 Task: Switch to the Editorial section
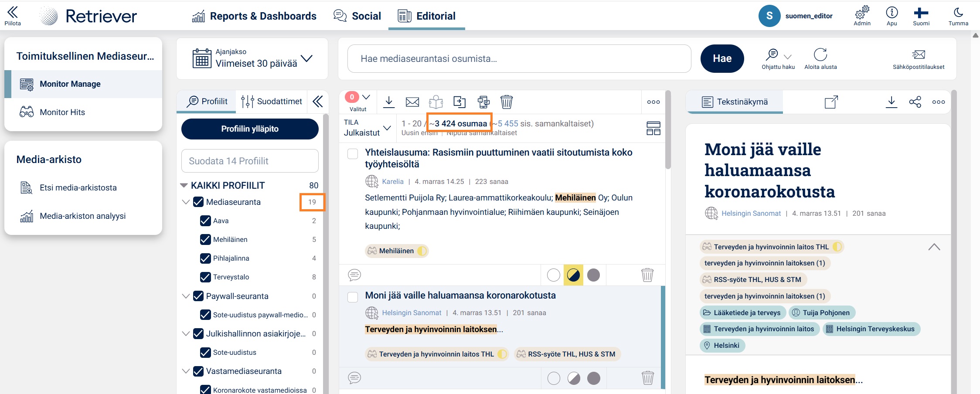click(427, 16)
